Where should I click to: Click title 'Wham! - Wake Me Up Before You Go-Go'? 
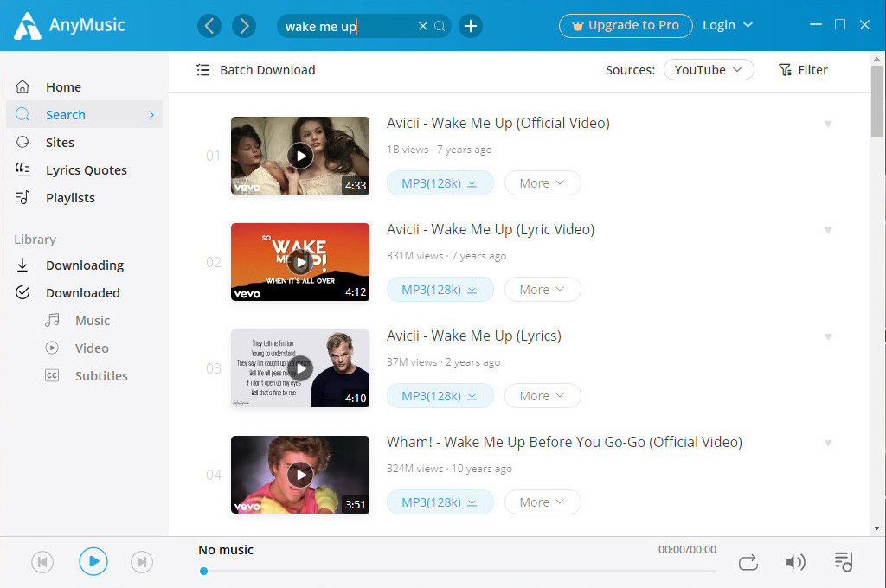564,442
